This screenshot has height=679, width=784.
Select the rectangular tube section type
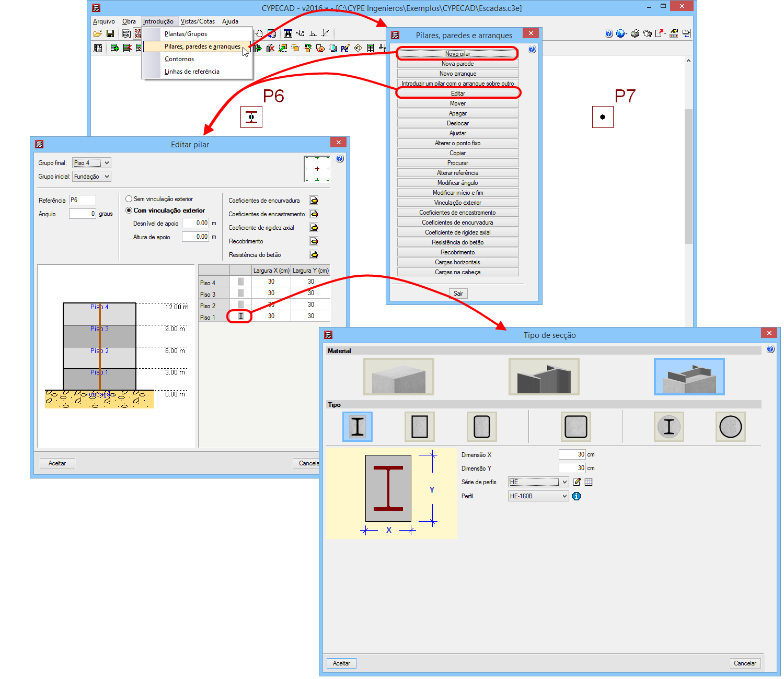420,427
